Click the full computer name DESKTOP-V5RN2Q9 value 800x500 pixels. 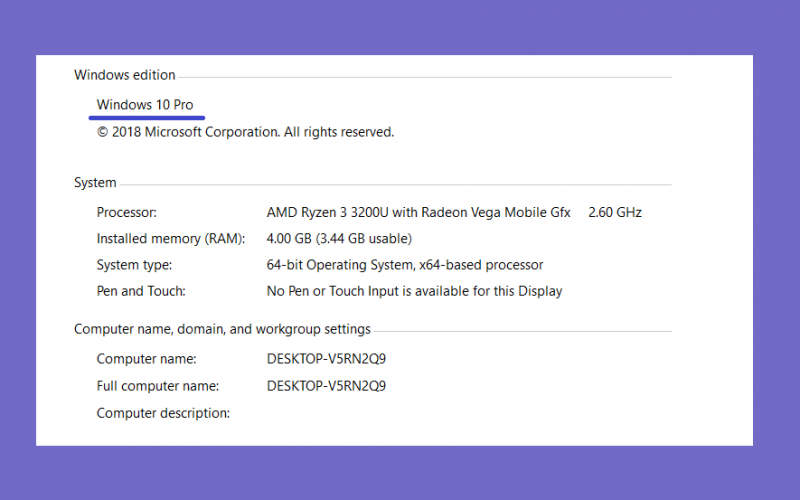(x=327, y=386)
